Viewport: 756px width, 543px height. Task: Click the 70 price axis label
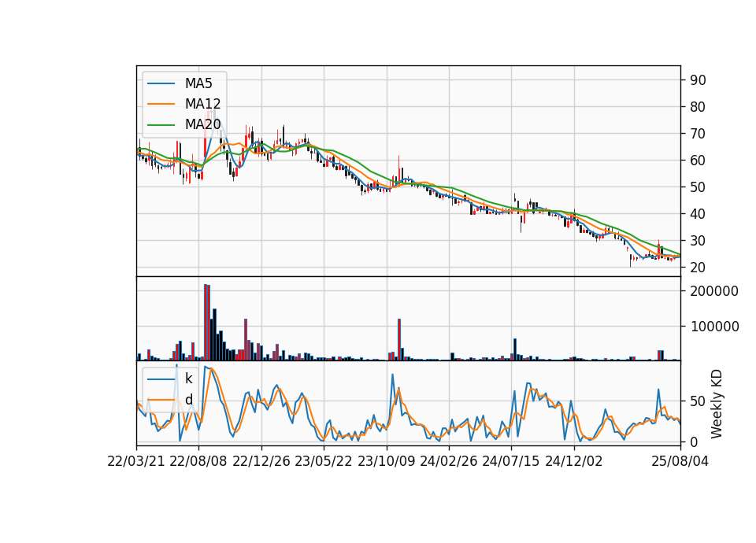[698, 134]
